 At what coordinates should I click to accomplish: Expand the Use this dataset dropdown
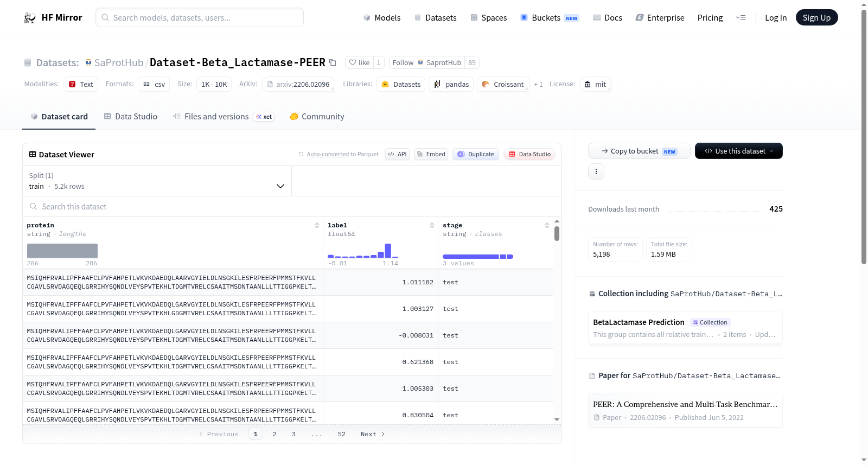pos(739,151)
